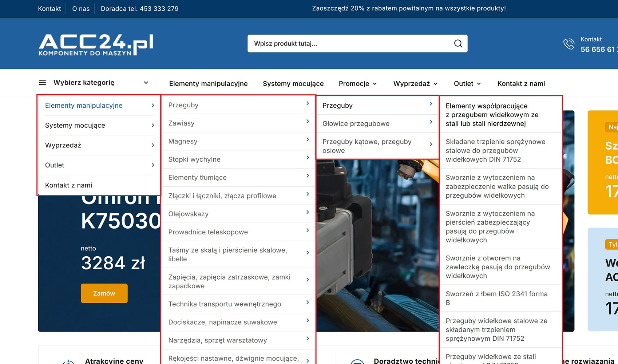
Task: Expand Prowadnice teleskopowe arrow icon
Action: click(308, 230)
